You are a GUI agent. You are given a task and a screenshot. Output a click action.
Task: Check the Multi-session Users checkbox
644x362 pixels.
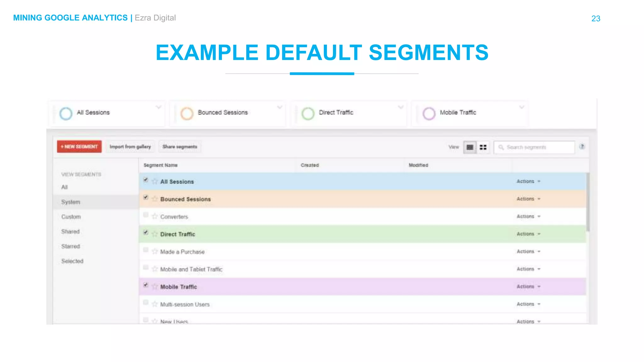(x=146, y=302)
